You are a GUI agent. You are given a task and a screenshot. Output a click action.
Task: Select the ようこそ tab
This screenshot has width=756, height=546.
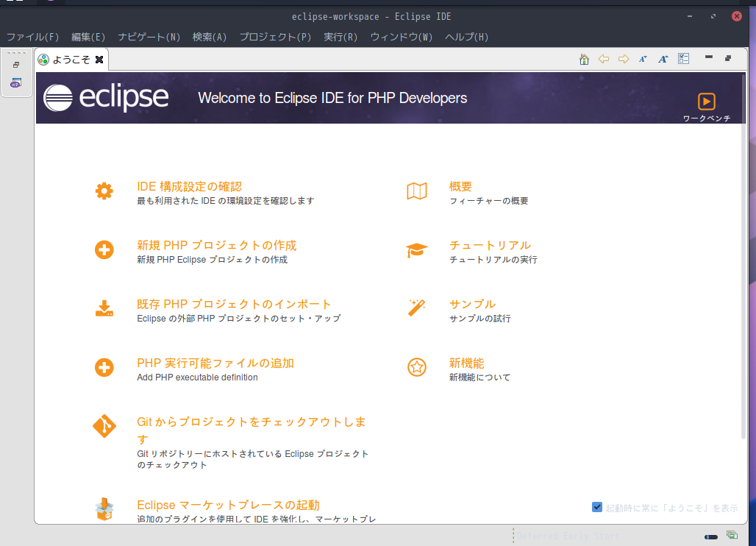click(x=71, y=60)
